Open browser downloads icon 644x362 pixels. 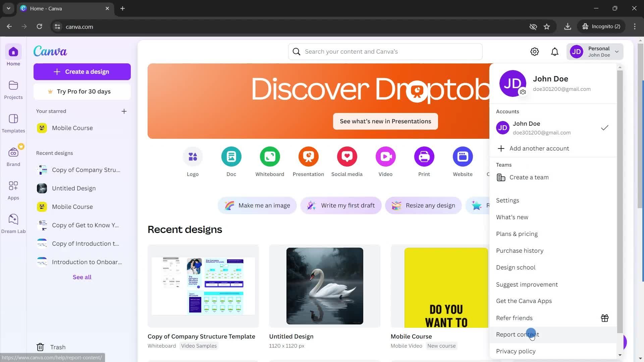click(x=568, y=26)
